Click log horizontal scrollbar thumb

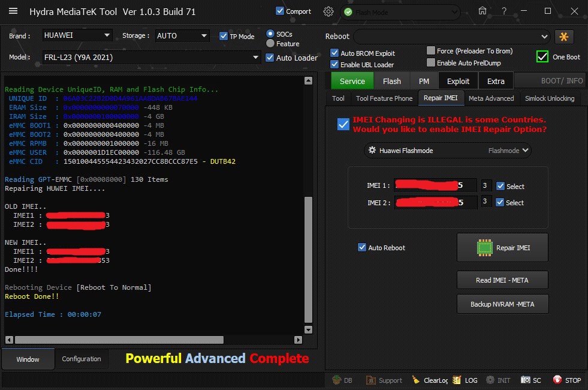[119, 340]
